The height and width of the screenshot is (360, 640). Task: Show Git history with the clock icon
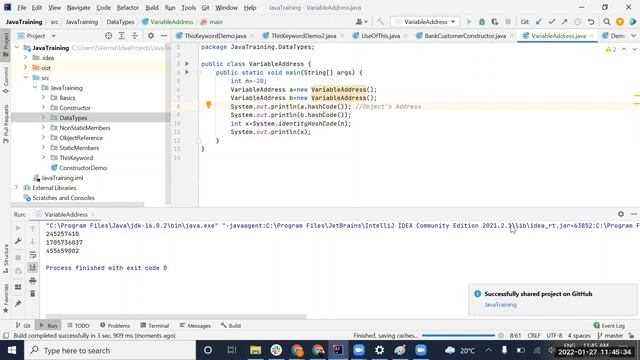[578, 22]
